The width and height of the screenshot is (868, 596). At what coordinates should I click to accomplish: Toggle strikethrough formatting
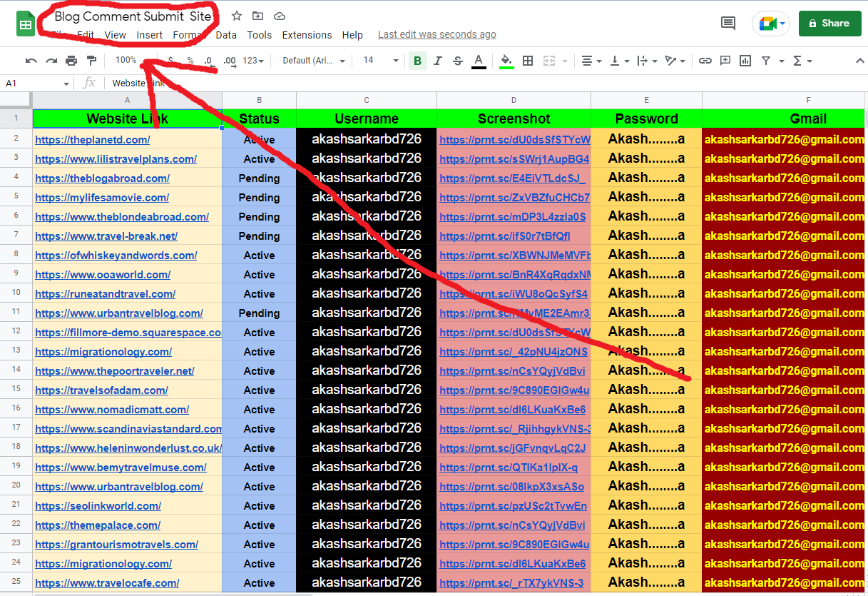(x=456, y=61)
